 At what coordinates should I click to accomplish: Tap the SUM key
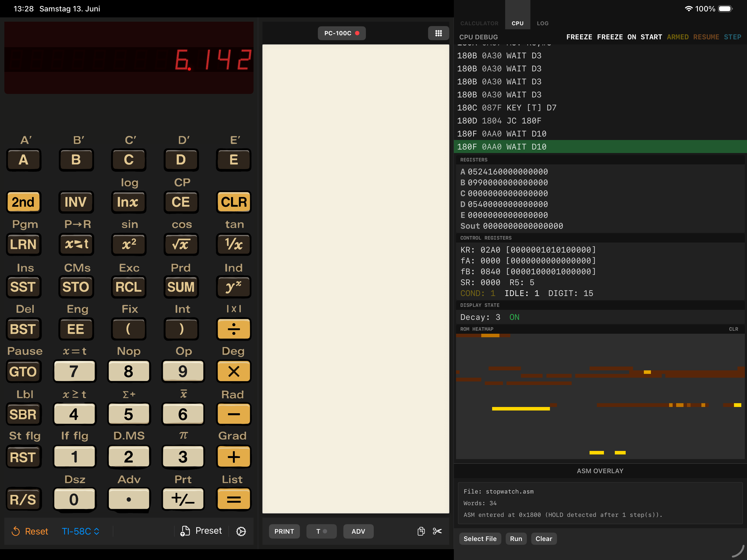click(x=181, y=287)
